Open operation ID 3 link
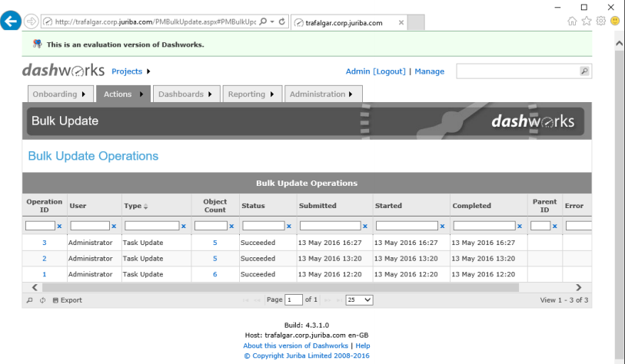Screen dimensions: 625x364 click(45, 243)
